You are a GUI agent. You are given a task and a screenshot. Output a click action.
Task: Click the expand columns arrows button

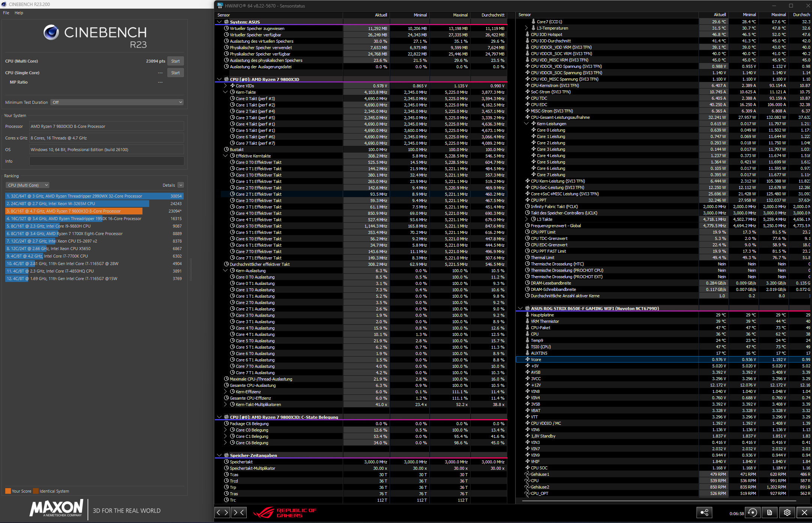223,513
